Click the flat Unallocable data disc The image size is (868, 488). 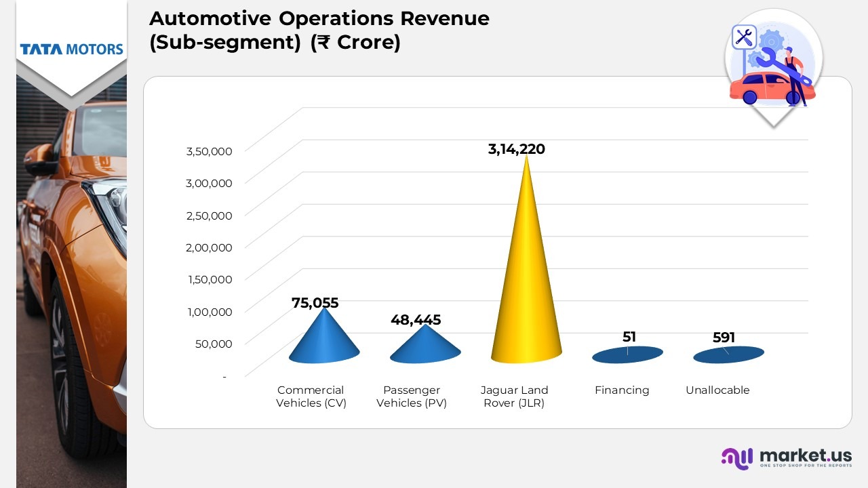click(728, 354)
